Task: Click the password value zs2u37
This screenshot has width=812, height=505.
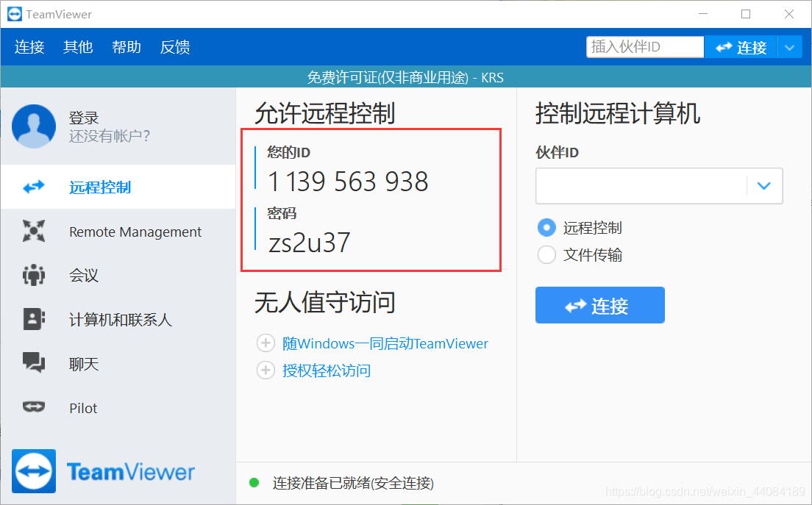Action: [x=309, y=242]
